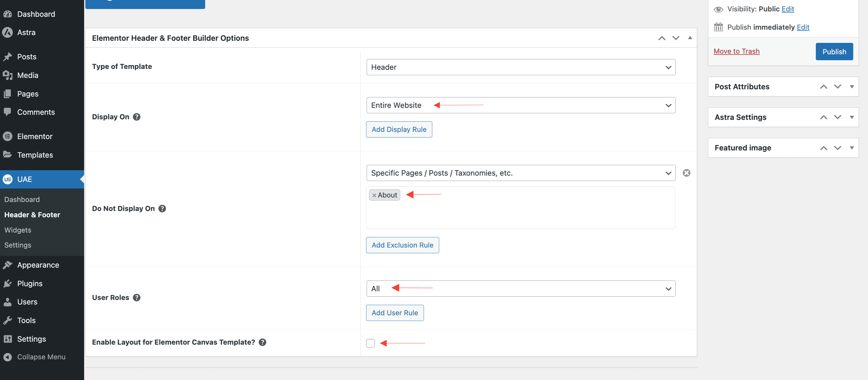The image size is (868, 380).
Task: Enable Layout for Elementor Canvas Template checkbox
Action: 370,343
